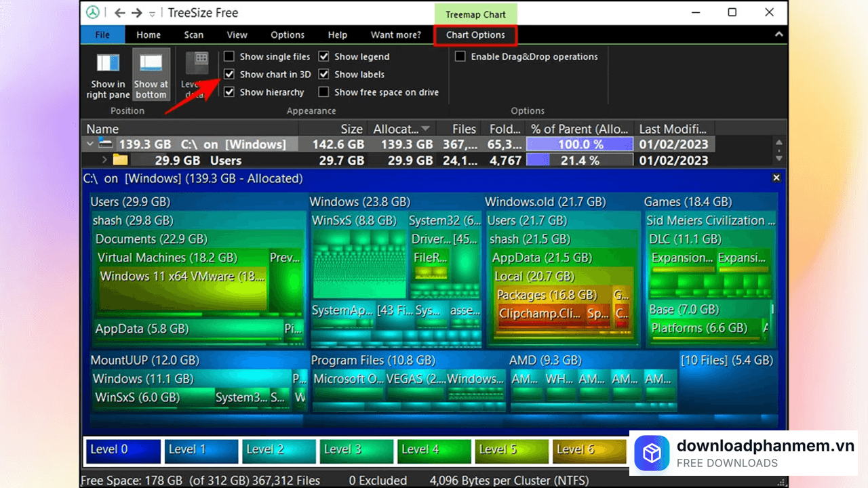Image resolution: width=868 pixels, height=488 pixels.
Task: Click the C:\ drive icon in tree
Action: pos(105,144)
